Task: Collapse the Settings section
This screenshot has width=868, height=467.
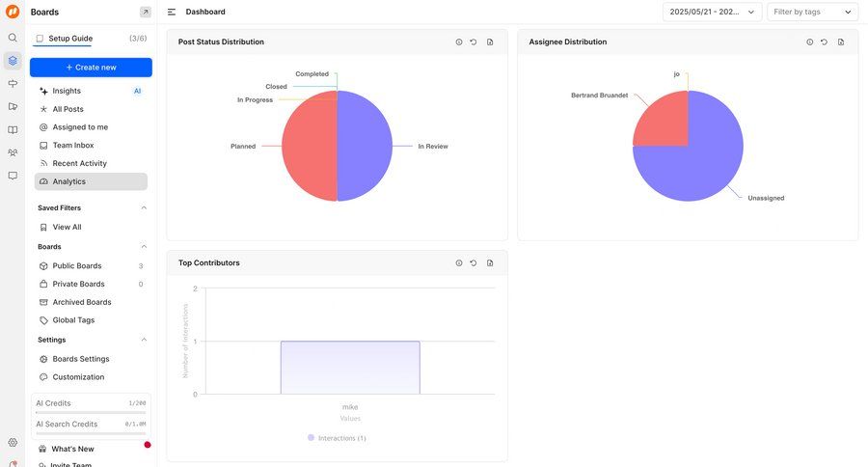Action: point(144,340)
